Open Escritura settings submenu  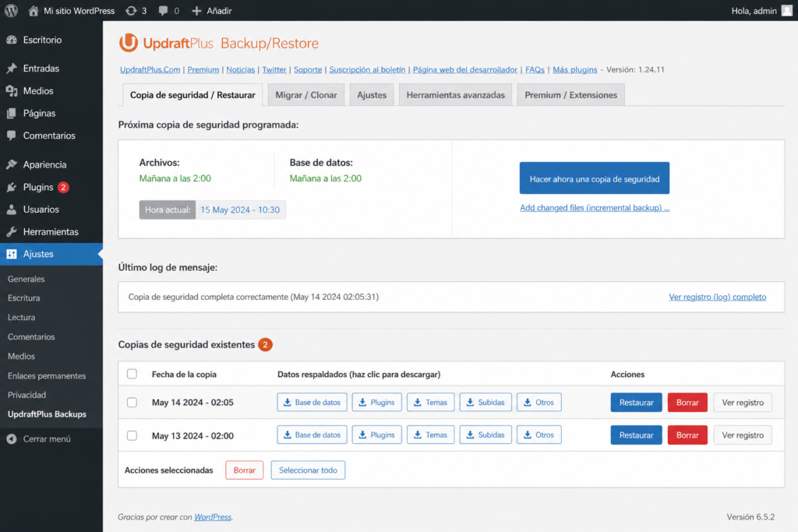tap(24, 298)
